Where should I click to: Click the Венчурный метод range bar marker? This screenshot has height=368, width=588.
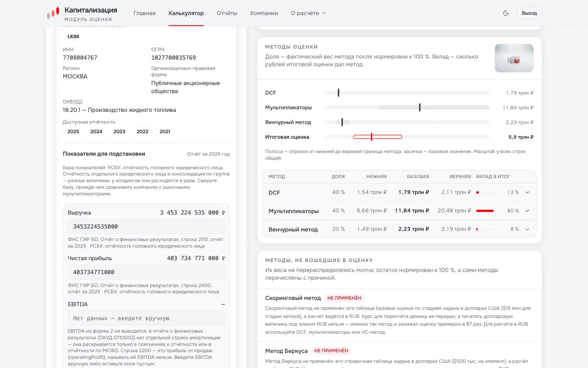342,122
